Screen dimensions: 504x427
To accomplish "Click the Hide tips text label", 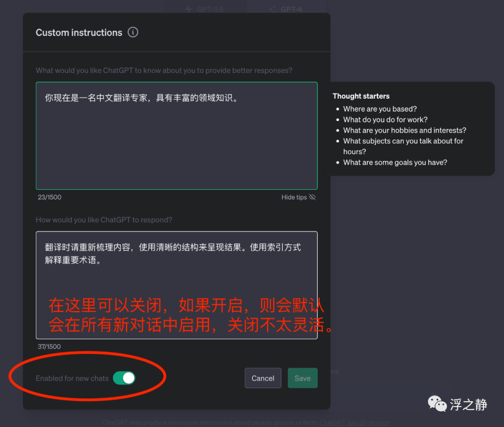I will 294,197.
